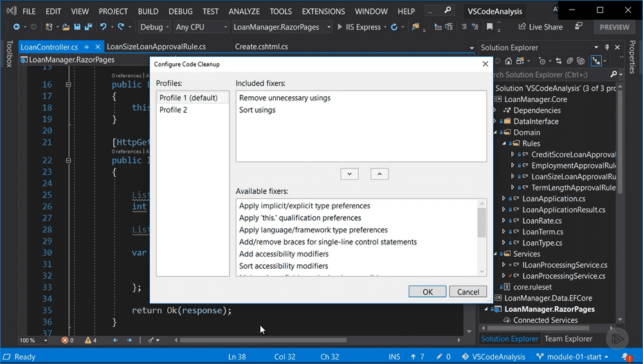
Task: Toggle the Track Active Item button in Solution Explorer
Action: [596, 61]
